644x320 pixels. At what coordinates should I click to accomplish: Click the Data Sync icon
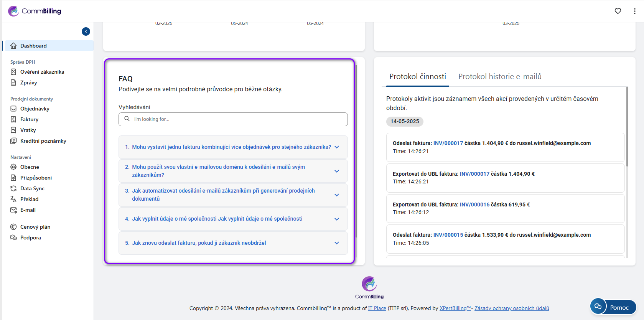[x=13, y=188]
